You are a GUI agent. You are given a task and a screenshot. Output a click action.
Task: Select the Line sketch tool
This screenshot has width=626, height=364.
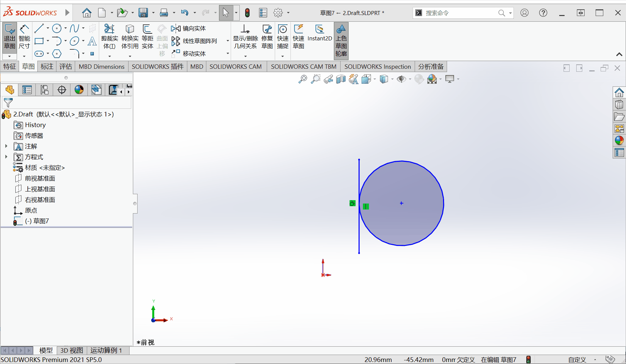click(x=39, y=29)
